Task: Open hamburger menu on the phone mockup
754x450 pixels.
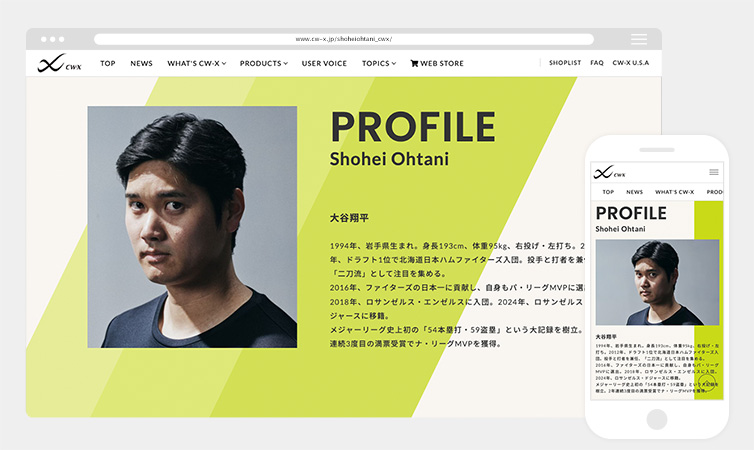Action: click(x=714, y=172)
